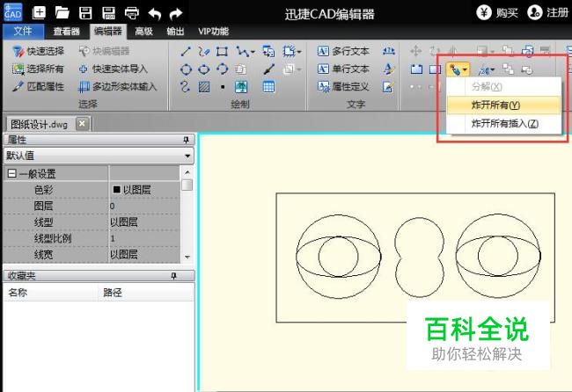Click the 快速选择 button
The height and width of the screenshot is (392, 572).
click(39, 51)
